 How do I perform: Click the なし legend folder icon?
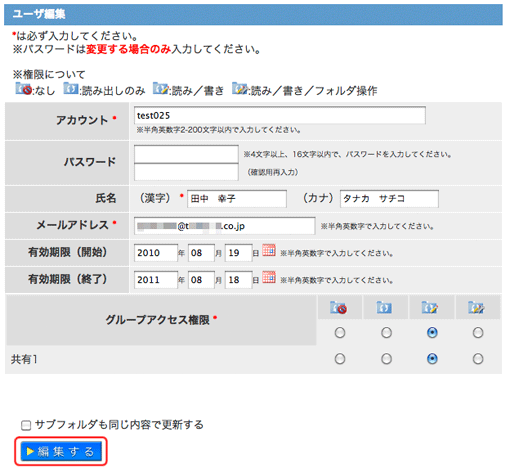click(24, 89)
